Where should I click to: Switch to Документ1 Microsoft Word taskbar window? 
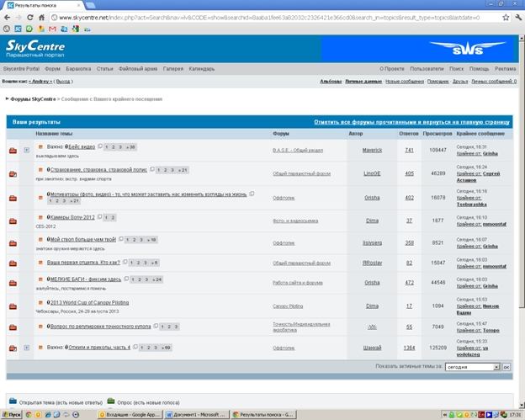197,415
